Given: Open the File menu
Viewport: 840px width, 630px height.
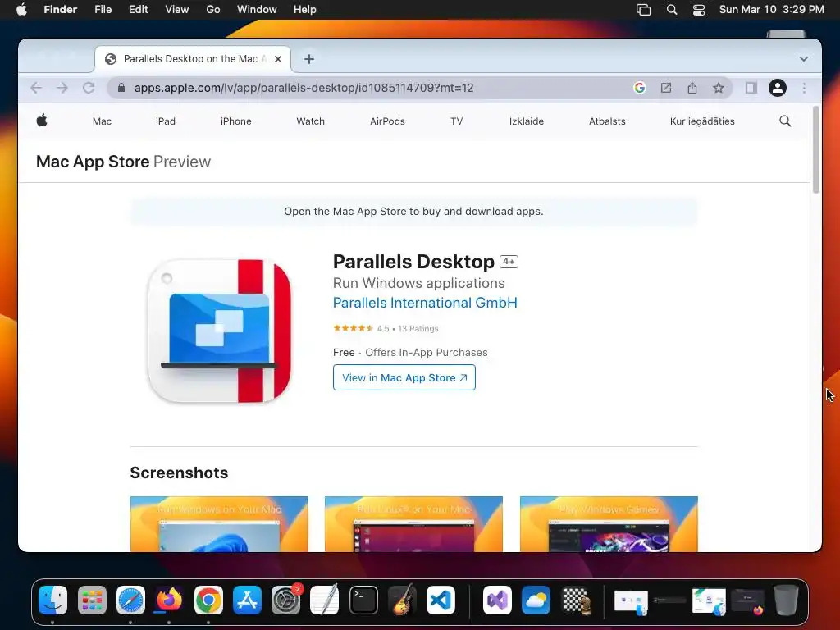Looking at the screenshot, I should tap(103, 9).
